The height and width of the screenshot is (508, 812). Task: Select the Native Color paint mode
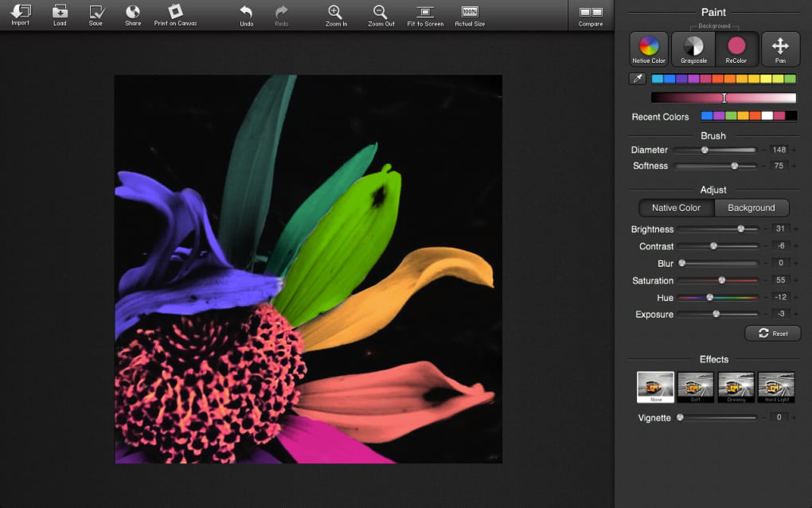(x=649, y=49)
